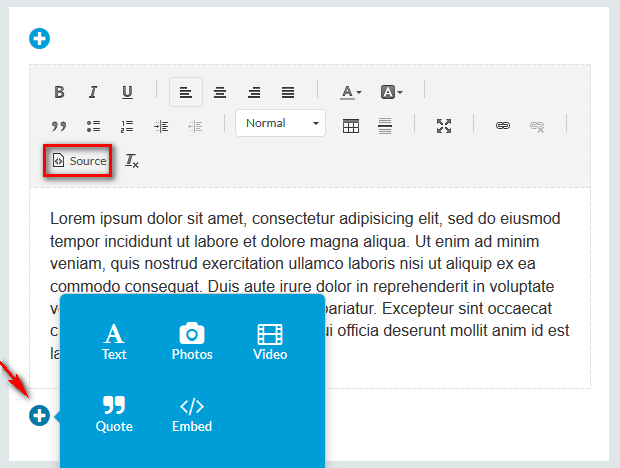
Task: Select Photos in the blue popup
Action: point(192,341)
